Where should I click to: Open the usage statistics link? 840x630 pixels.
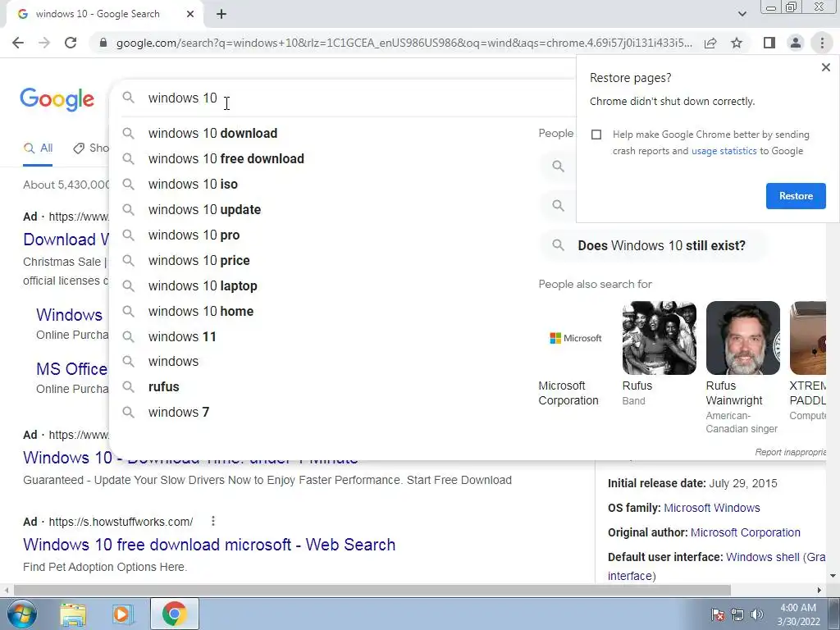(x=724, y=151)
